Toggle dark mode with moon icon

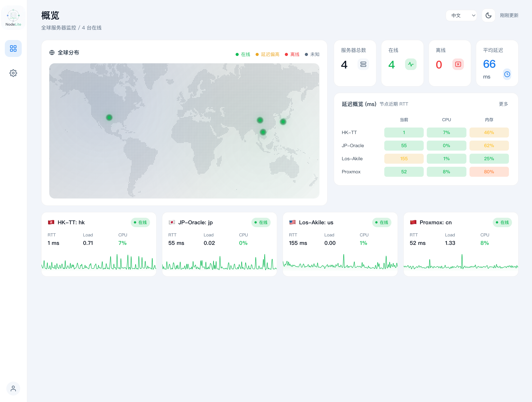(489, 15)
